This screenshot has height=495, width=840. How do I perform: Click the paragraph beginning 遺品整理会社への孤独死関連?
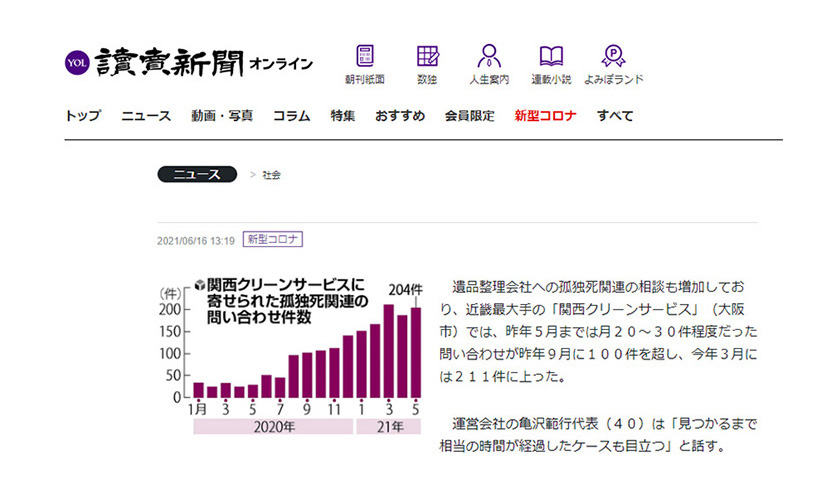tap(598, 332)
